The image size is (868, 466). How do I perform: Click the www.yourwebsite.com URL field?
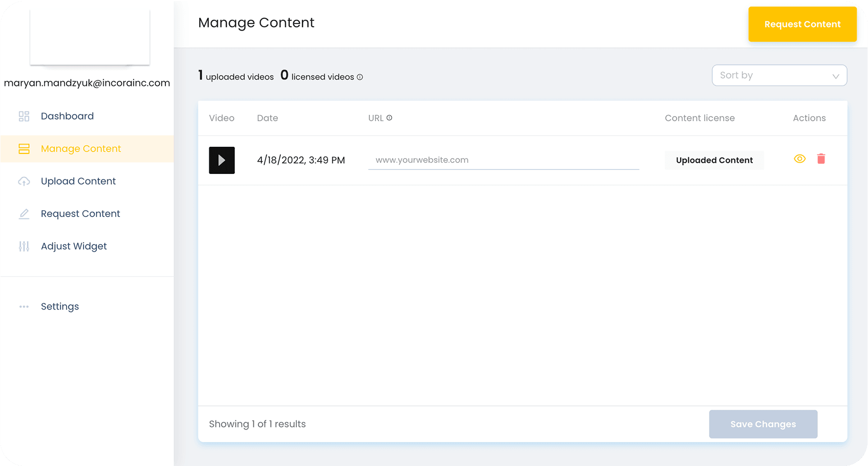(504, 160)
